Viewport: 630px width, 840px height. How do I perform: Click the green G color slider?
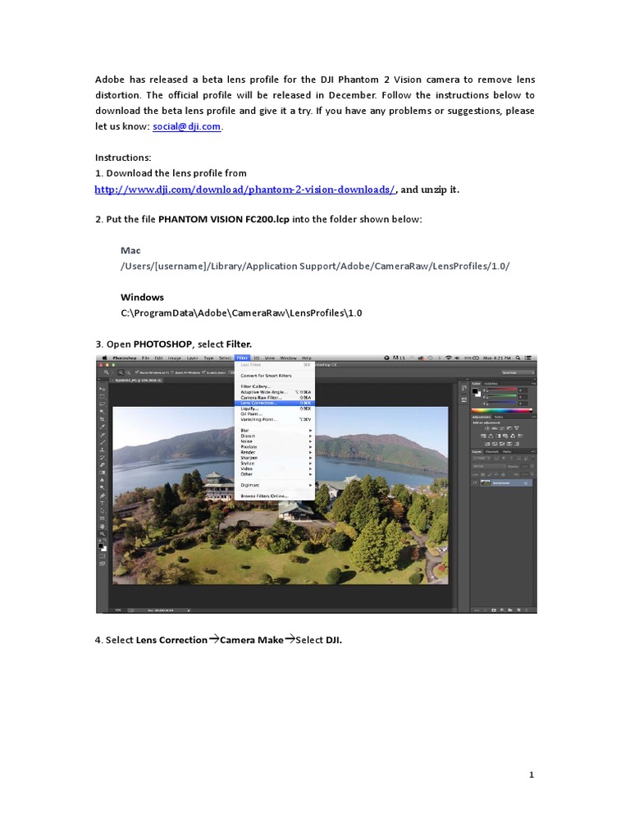pos(502,395)
